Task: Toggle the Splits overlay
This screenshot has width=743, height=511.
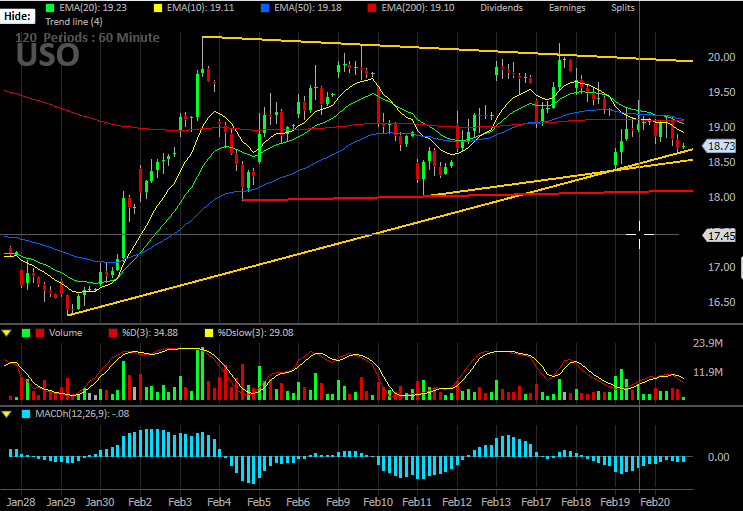Action: (623, 8)
